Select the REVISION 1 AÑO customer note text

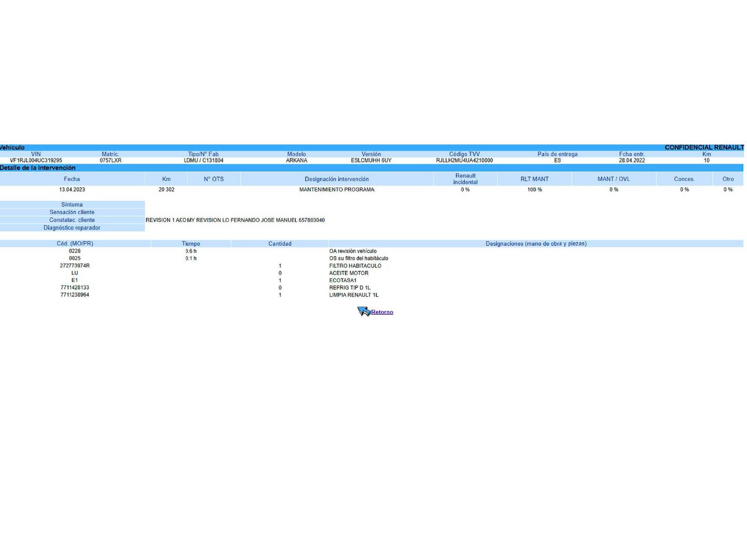235,220
